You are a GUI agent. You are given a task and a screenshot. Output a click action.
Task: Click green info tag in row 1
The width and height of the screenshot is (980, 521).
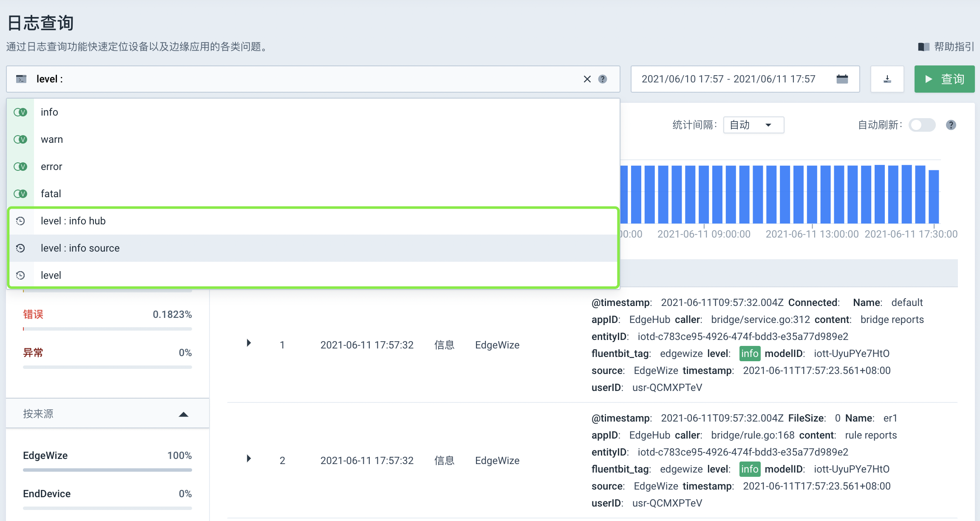(x=750, y=354)
